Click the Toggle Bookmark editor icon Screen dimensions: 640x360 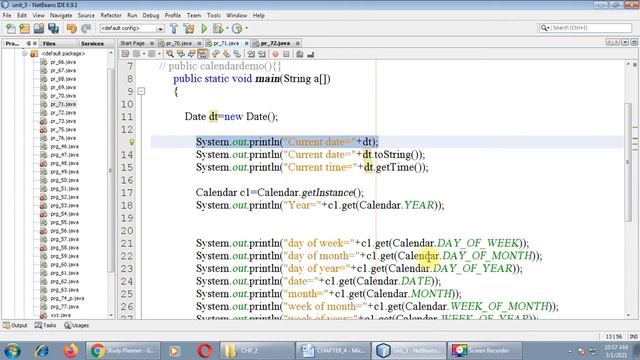(x=237, y=54)
